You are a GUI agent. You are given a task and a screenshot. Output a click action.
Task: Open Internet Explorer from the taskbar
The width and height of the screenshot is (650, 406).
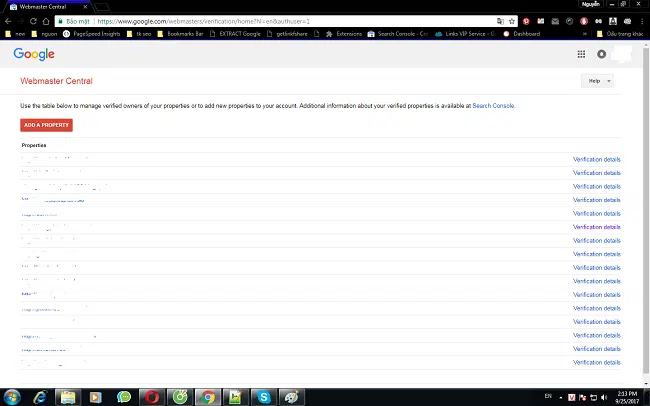(40, 397)
